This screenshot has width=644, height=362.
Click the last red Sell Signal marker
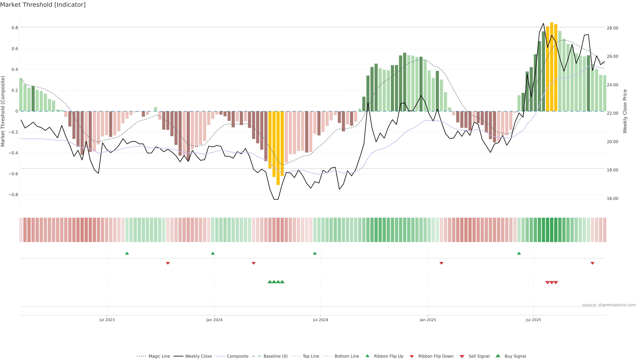coord(556,283)
